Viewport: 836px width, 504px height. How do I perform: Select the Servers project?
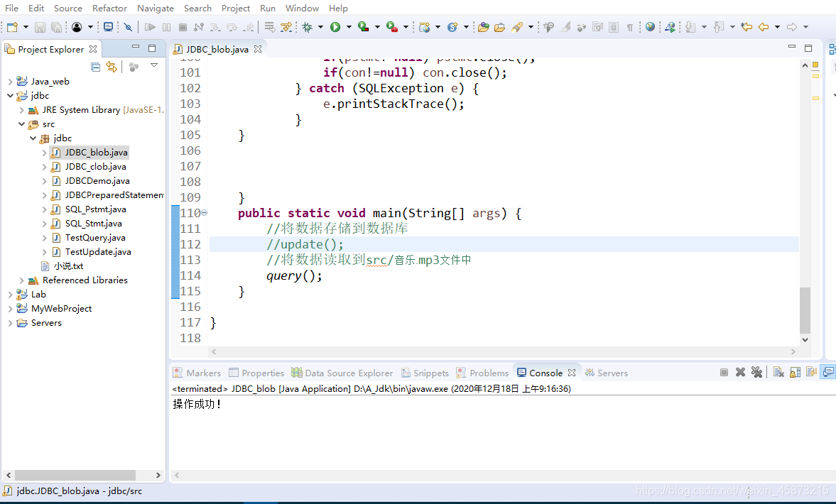(46, 323)
